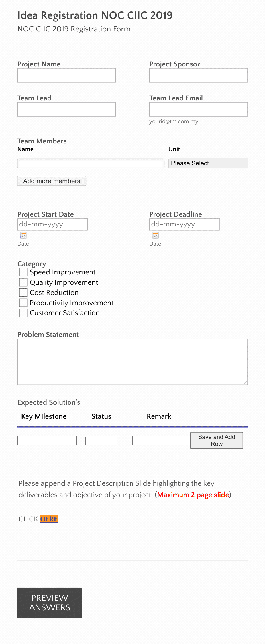Click the Team Lead text box
Image resolution: width=265 pixels, height=644 pixels.
point(66,109)
